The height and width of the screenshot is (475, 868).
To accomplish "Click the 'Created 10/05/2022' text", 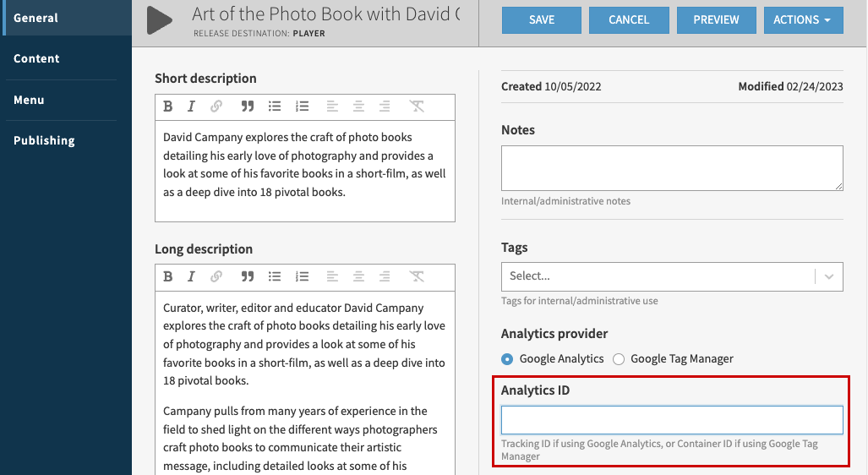I will tap(551, 86).
